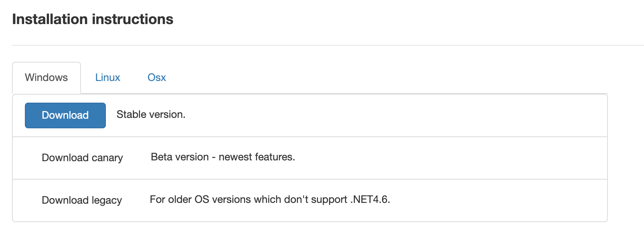Viewport: 644px width, 251px height.
Task: Click the 'Stable version.' description text
Action: tap(151, 115)
